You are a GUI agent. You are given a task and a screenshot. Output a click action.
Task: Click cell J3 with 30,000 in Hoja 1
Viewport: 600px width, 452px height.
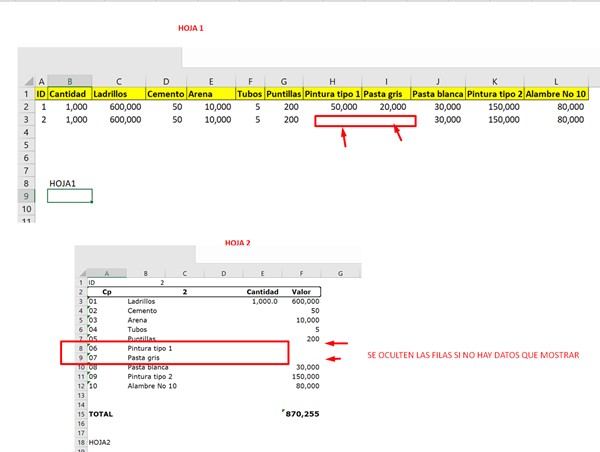click(438, 119)
